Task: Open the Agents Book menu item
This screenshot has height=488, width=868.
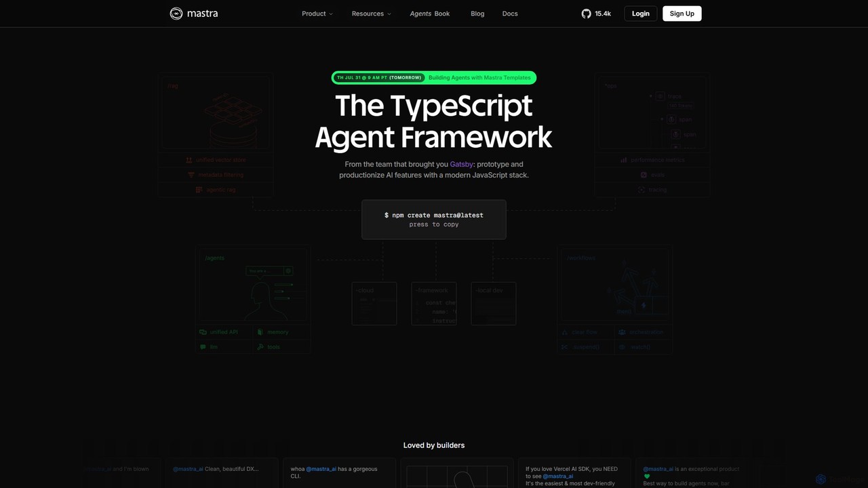Action: (430, 14)
